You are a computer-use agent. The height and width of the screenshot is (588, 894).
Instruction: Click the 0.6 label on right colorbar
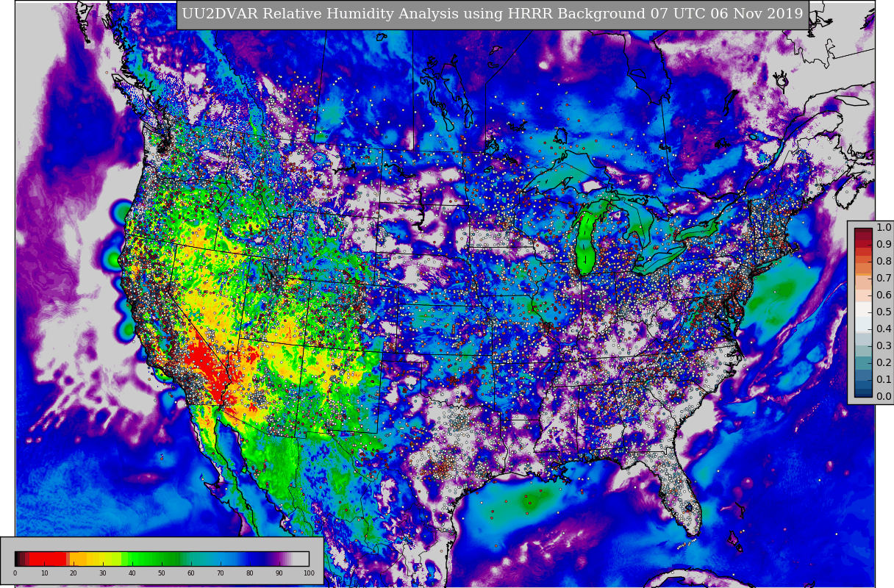pos(884,295)
